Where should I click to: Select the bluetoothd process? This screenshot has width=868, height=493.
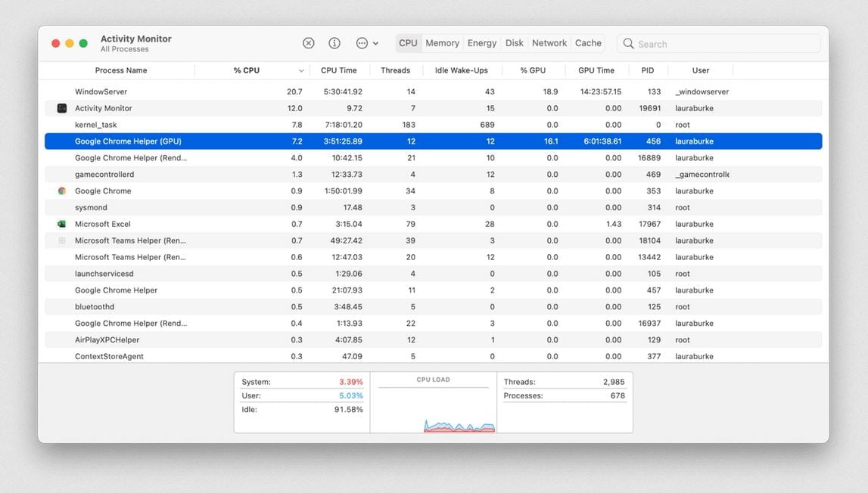[434, 306]
